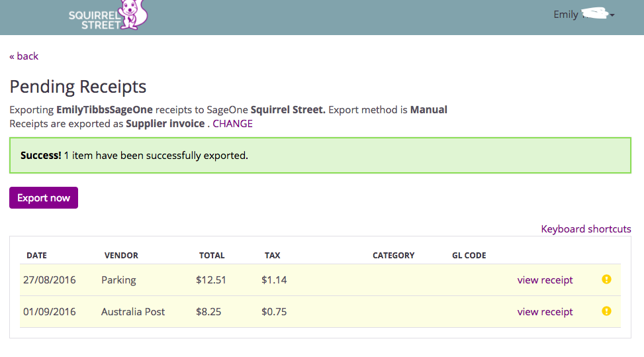View receipt for the Parking row
The image size is (644, 357).
point(545,280)
